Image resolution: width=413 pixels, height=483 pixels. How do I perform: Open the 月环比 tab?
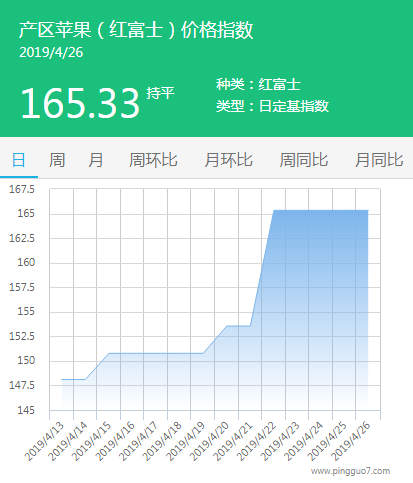(x=228, y=160)
